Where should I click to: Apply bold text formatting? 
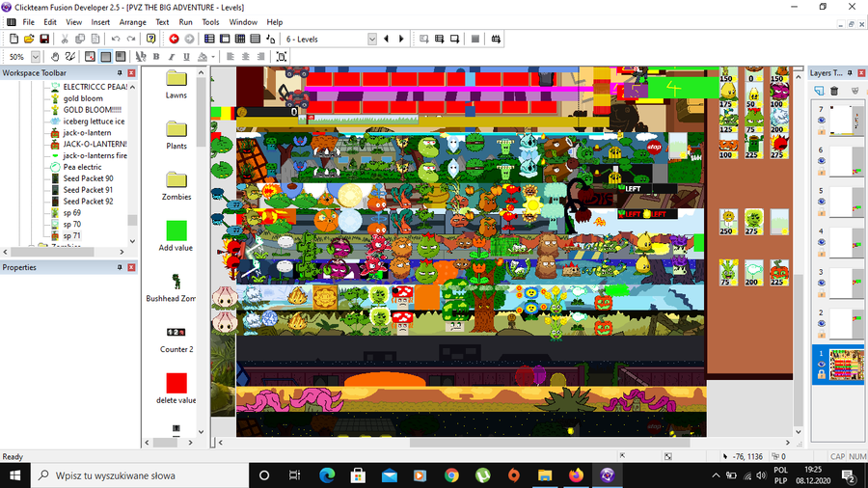[156, 57]
